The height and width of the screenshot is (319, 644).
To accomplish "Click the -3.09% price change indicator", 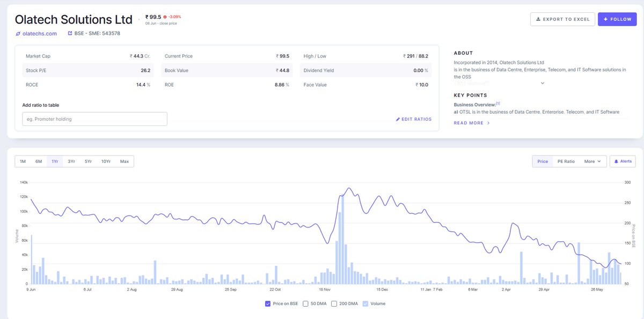I will (172, 17).
